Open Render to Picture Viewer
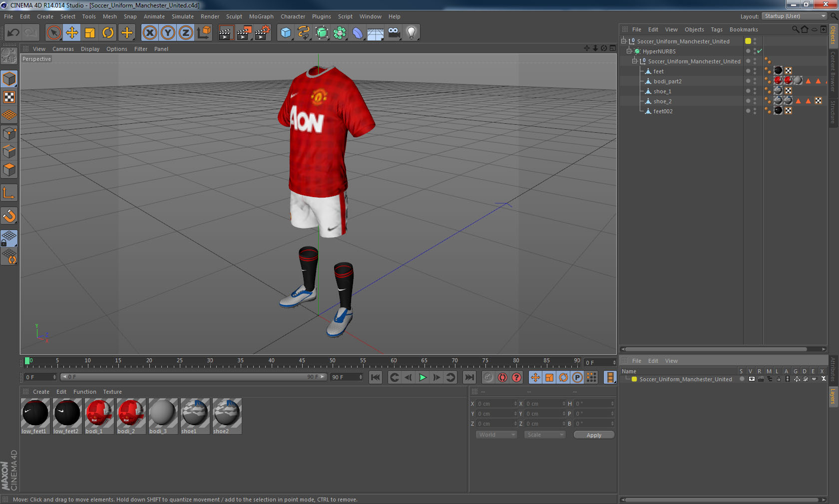 [x=244, y=33]
